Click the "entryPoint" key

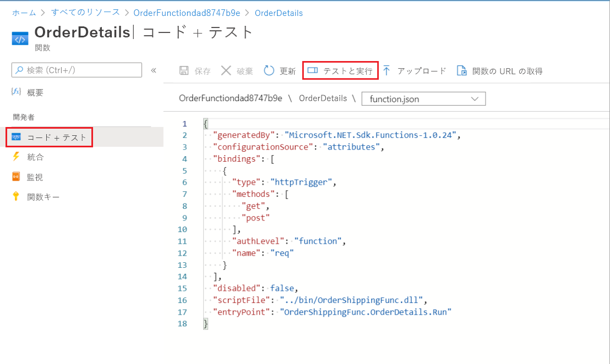[x=241, y=312]
